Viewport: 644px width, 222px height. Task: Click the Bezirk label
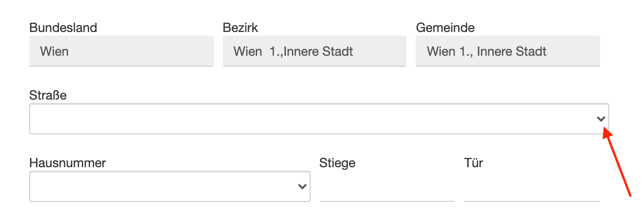coord(240,28)
